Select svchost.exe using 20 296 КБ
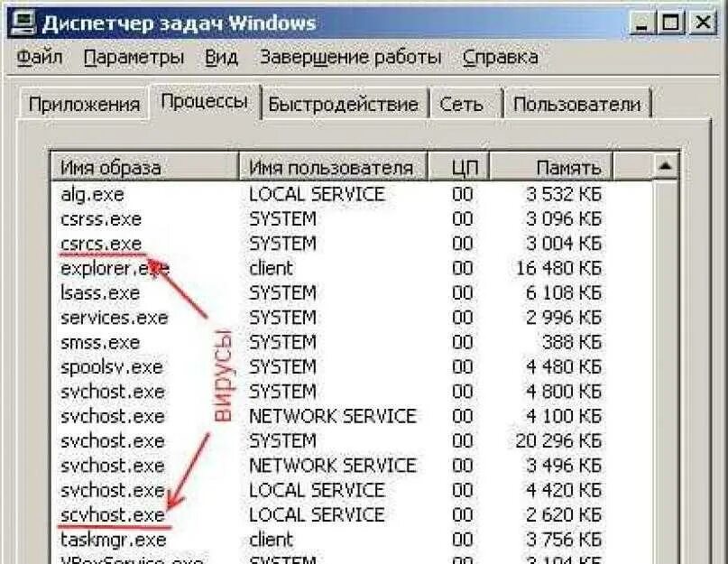This screenshot has height=564, width=728. (x=113, y=441)
